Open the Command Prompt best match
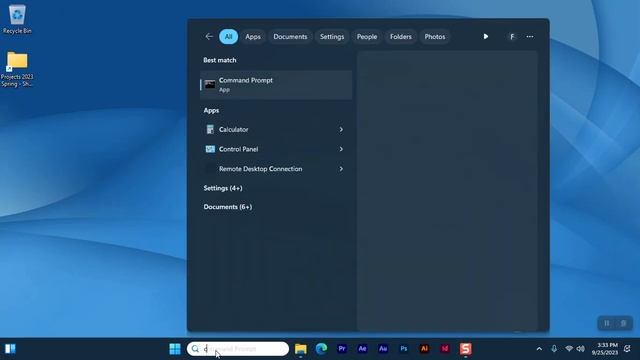 [276, 85]
